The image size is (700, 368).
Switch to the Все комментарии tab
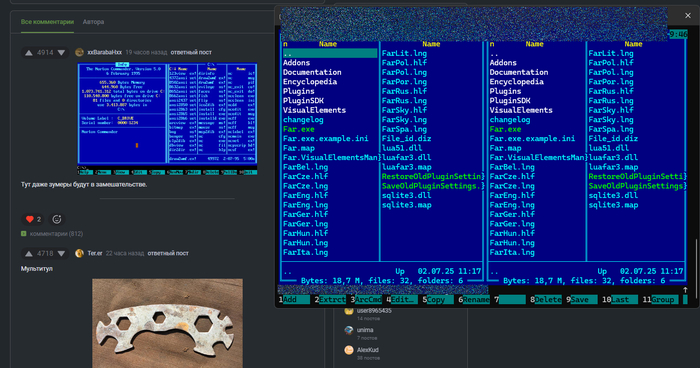tap(47, 22)
